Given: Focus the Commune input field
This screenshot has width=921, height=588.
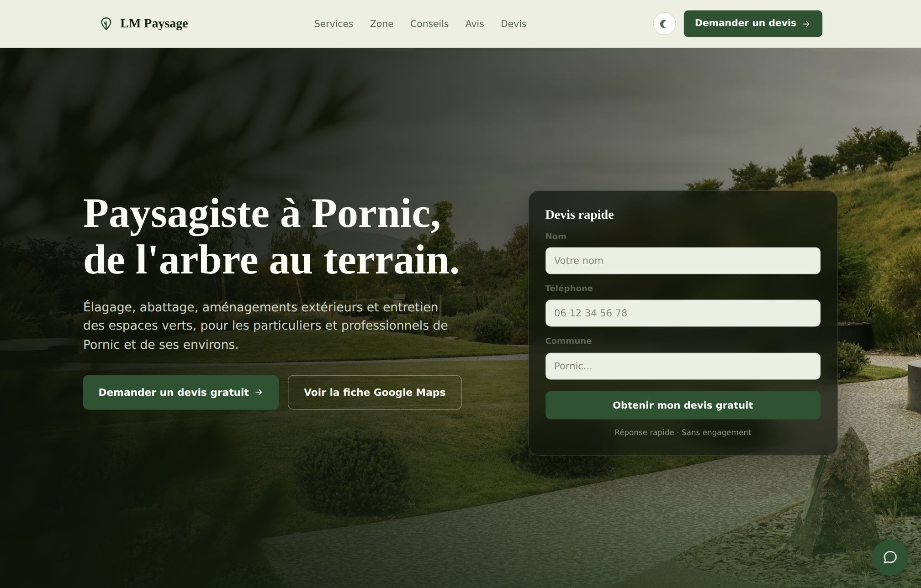Looking at the screenshot, I should pyautogui.click(x=683, y=366).
